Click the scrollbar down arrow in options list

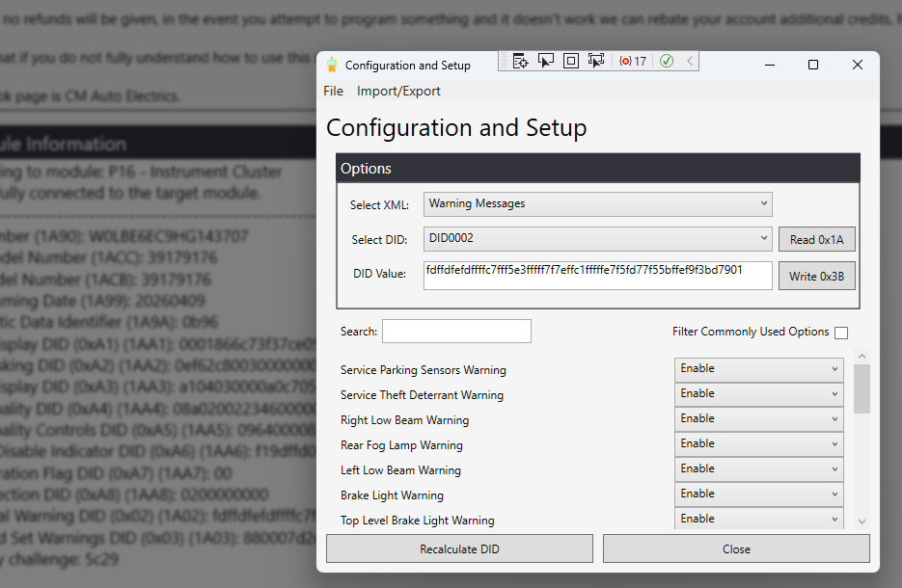point(861,521)
